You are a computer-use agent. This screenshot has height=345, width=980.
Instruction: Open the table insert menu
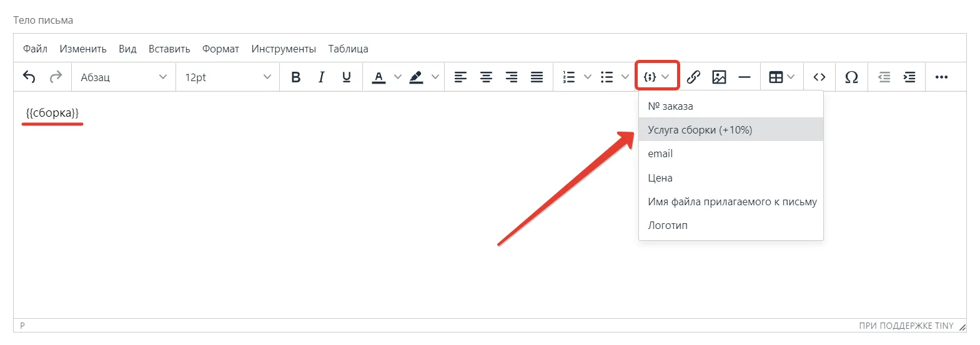click(x=781, y=77)
